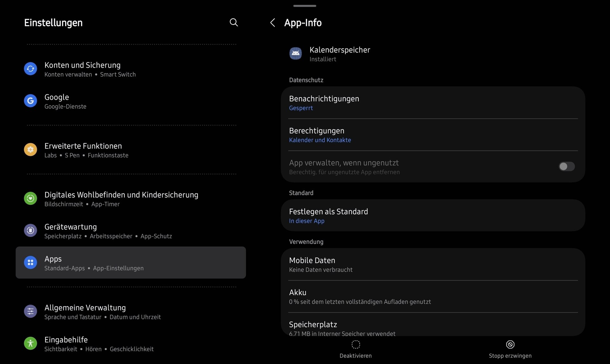Open Google settings entry

131,101
